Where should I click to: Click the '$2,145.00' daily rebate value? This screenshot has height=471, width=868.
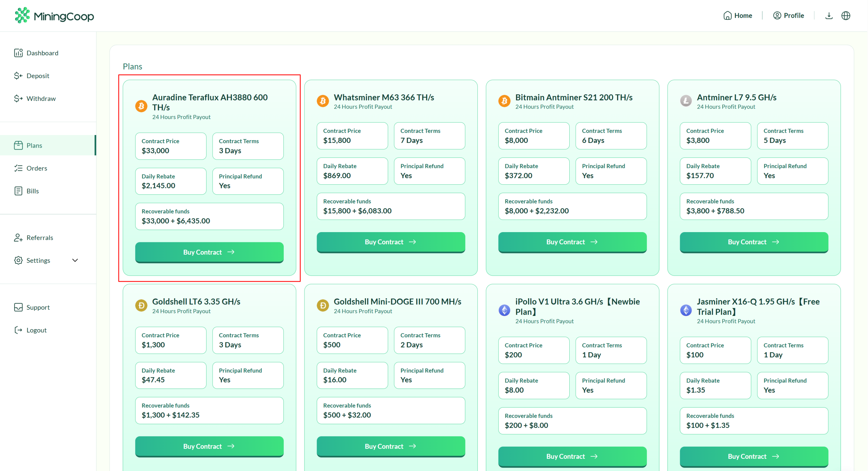tap(158, 186)
